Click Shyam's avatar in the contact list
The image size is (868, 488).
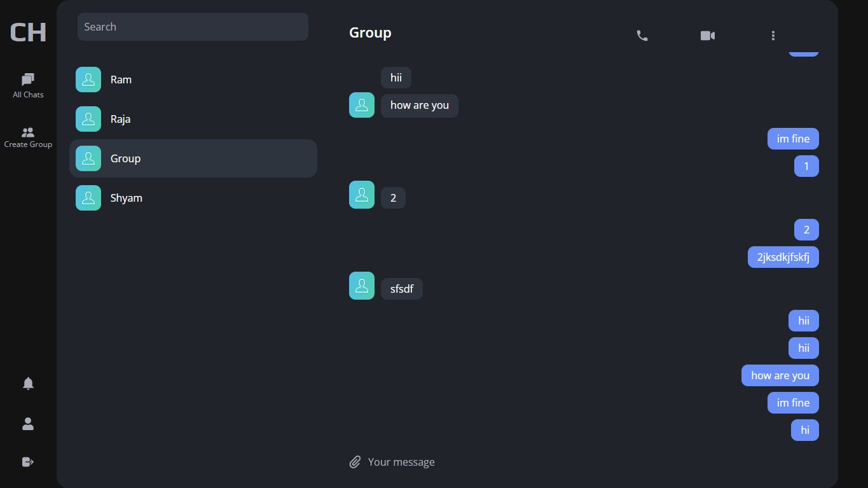88,198
